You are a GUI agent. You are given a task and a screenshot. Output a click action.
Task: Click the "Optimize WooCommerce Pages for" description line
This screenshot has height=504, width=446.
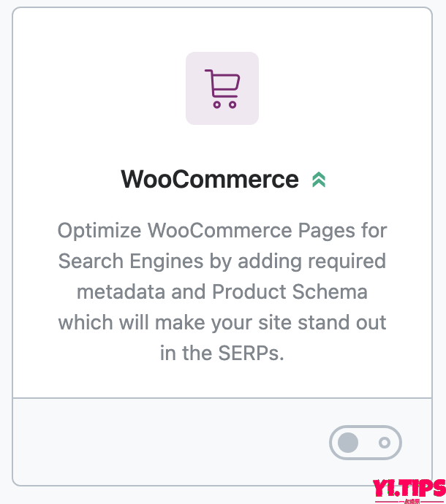(x=222, y=231)
